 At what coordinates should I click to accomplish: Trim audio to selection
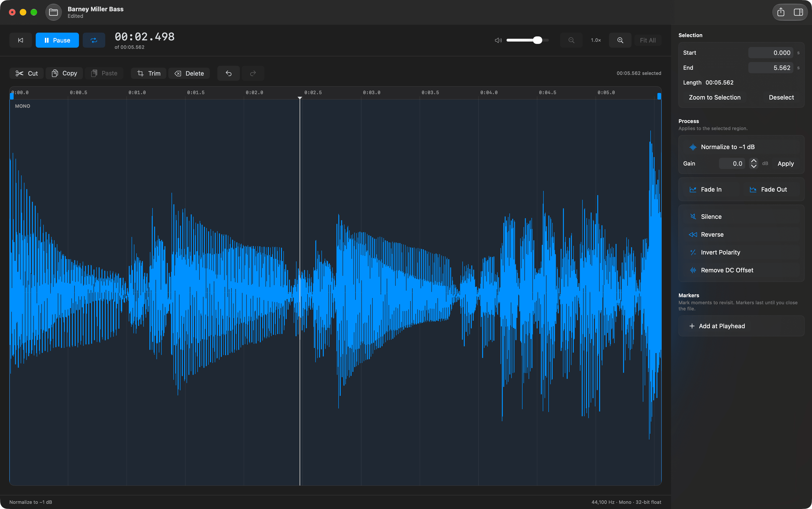(148, 73)
